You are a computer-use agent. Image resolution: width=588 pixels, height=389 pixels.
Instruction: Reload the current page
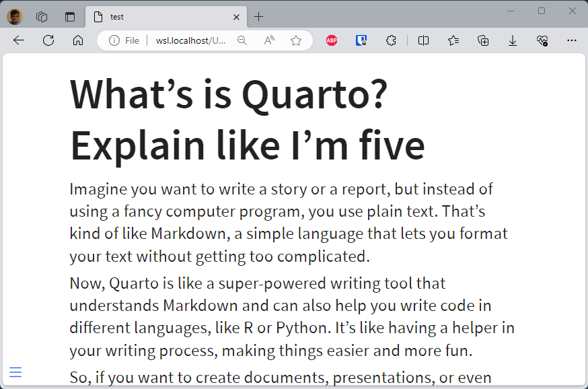coord(48,40)
